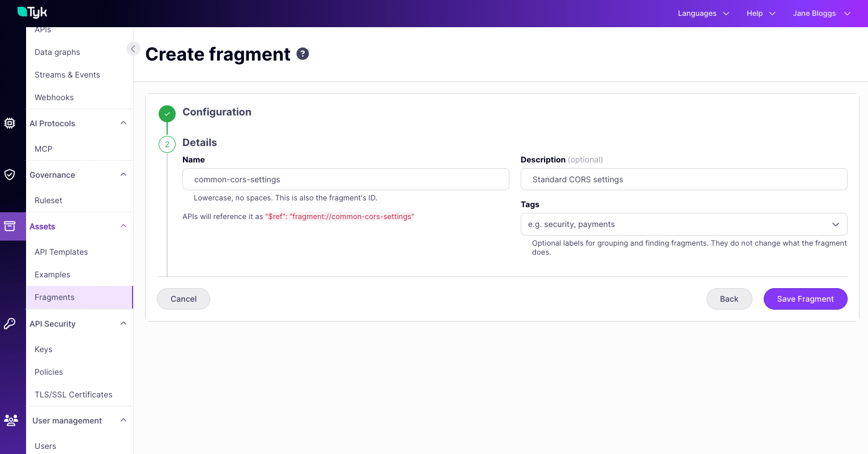868x454 pixels.
Task: Open the Jane Bloggs user menu
Action: (822, 14)
